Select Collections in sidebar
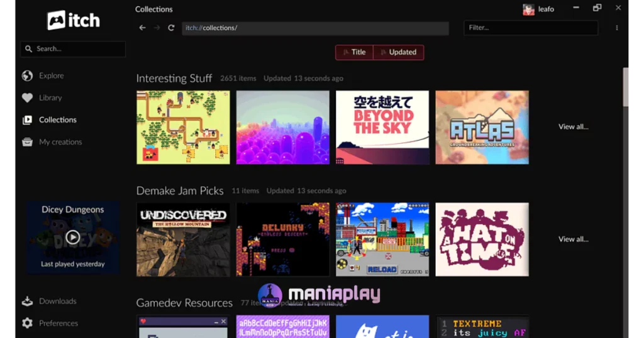 coord(58,120)
